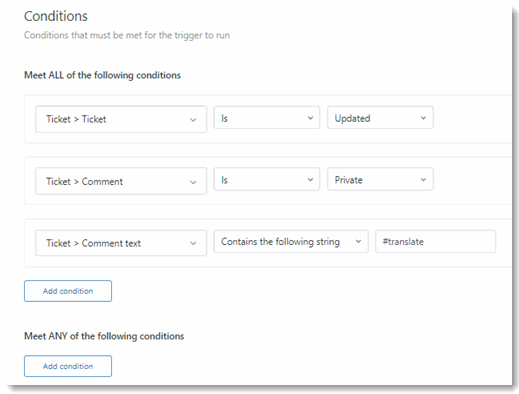
Task: Click the 'Conditions' heading
Action: 56,16
